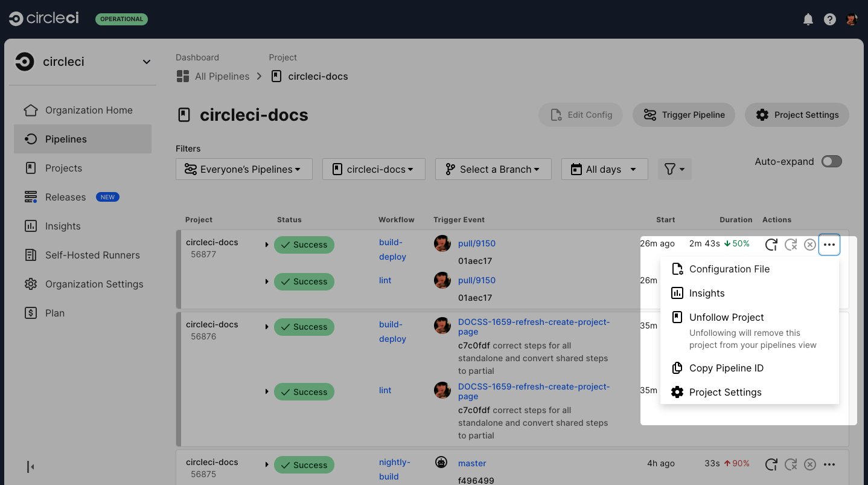The height and width of the screenshot is (485, 868).
Task: Open pull/9150 link in build-deploy row
Action: point(477,243)
